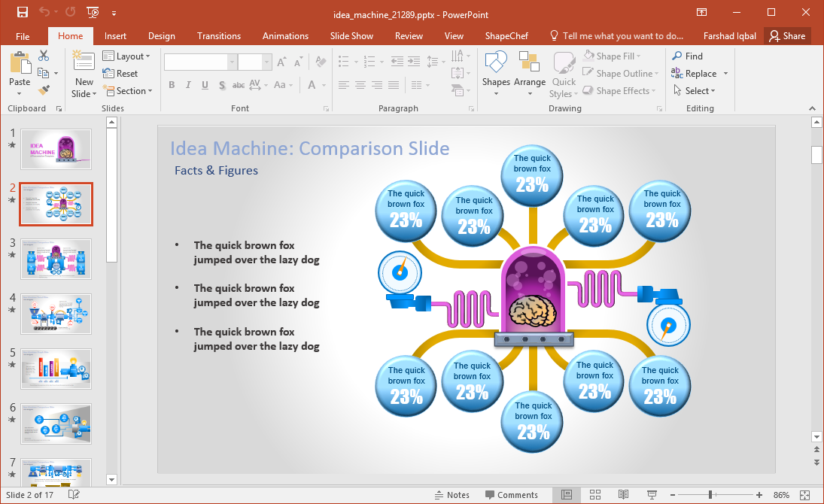Switch to Reading View in status bar
This screenshot has height=504, width=824.
click(623, 495)
